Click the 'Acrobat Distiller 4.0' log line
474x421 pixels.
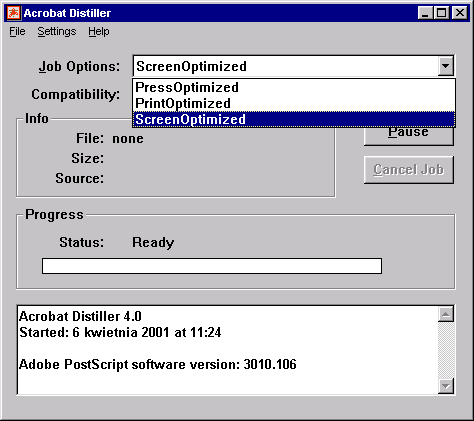tap(80, 316)
